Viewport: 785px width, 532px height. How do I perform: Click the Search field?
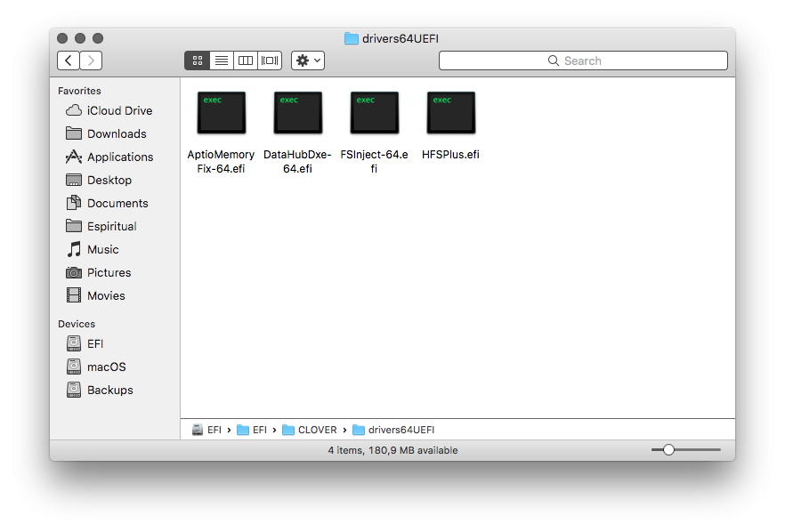pyautogui.click(x=583, y=60)
